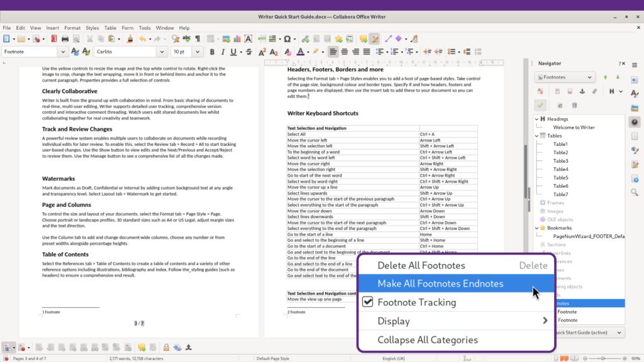Click the Clone Formatting paintbrush icon
This screenshot has width=644, height=362.
(130, 39)
